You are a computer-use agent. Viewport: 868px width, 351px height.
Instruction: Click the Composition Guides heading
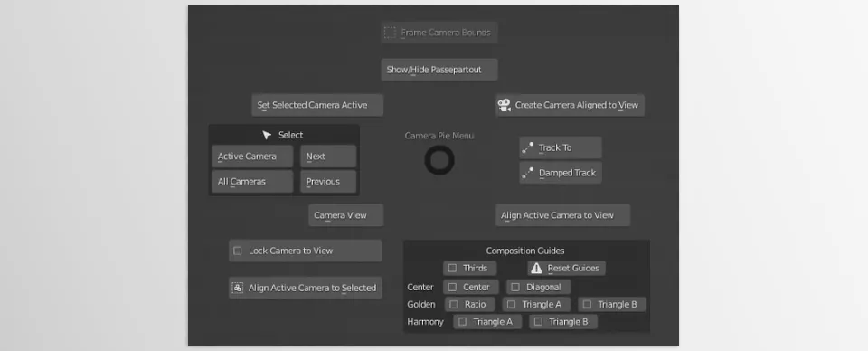point(525,251)
